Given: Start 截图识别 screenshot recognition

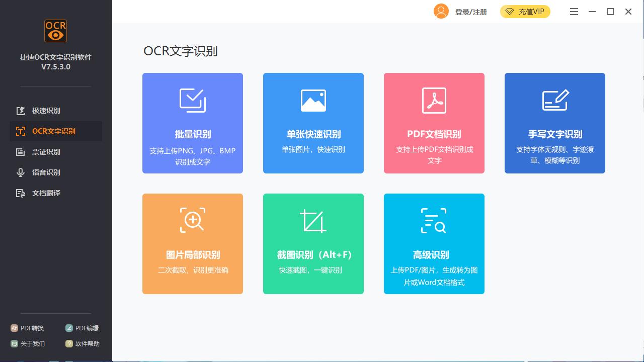Looking at the screenshot, I should [313, 244].
